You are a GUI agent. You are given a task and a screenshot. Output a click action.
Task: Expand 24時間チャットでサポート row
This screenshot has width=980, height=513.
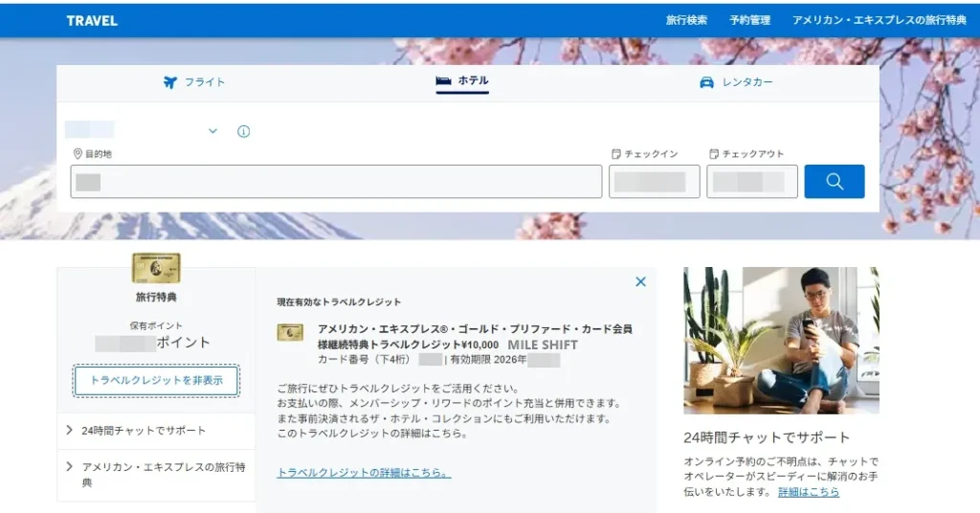pyautogui.click(x=156, y=431)
